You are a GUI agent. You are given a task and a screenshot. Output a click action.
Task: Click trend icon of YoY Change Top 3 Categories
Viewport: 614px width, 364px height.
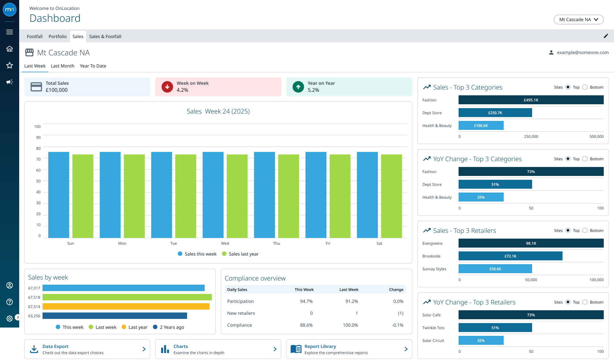click(427, 159)
